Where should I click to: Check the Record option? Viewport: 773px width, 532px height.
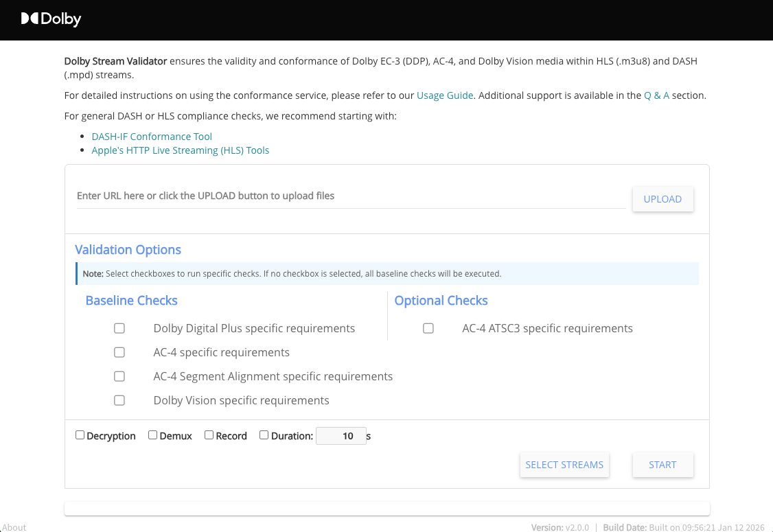[209, 435]
